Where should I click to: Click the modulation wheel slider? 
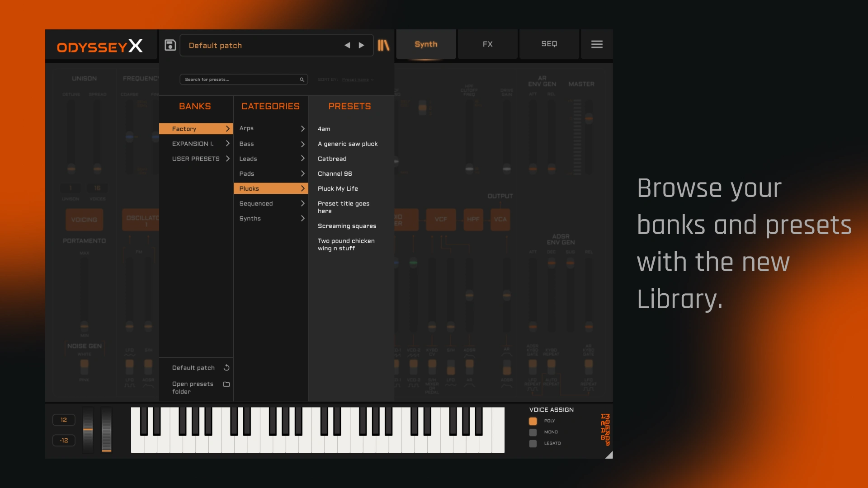(x=107, y=429)
